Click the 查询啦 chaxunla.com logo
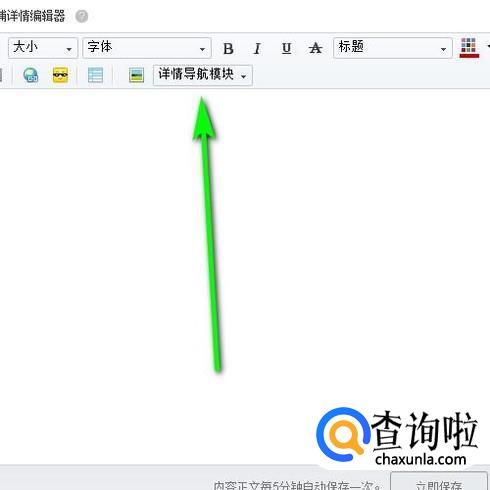The height and width of the screenshot is (490, 490). [x=397, y=436]
